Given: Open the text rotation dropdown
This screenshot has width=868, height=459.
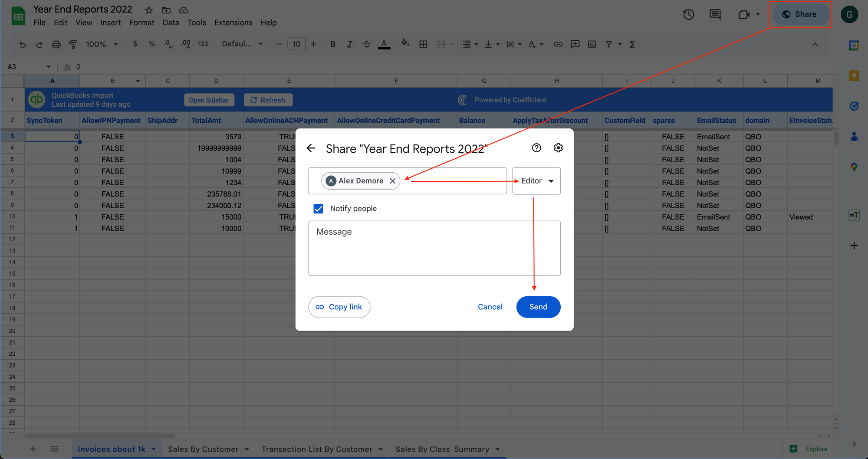Looking at the screenshot, I should tap(536, 44).
